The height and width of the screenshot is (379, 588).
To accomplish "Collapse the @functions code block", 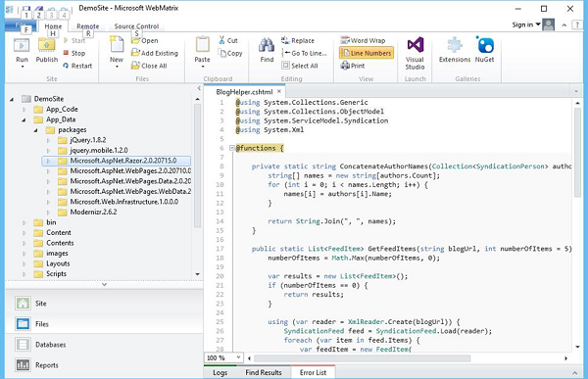I will pyautogui.click(x=231, y=148).
